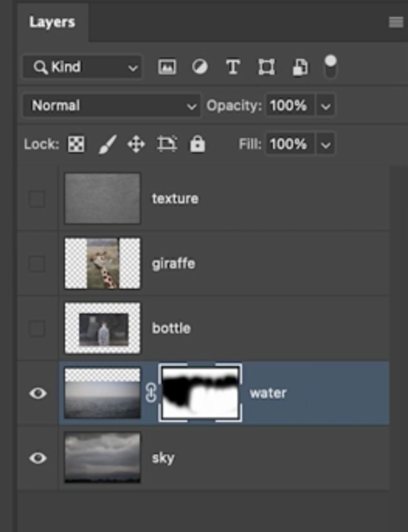Select the water layer mask thumbnail
This screenshot has width=408, height=532.
200,393
